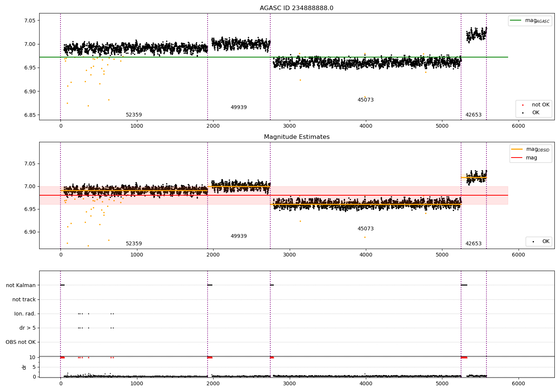Click obsid label 45073 in the Magnitude Estimates plot
Screen dimensions: 560x392
coord(365,229)
